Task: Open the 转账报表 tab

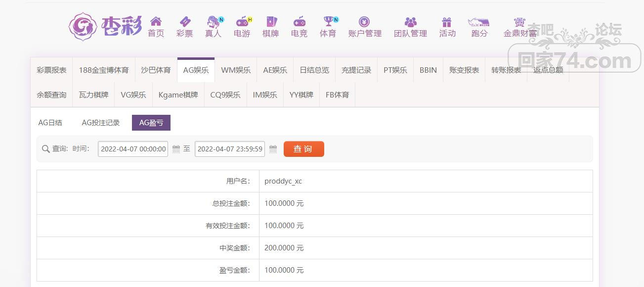Action: click(x=506, y=70)
